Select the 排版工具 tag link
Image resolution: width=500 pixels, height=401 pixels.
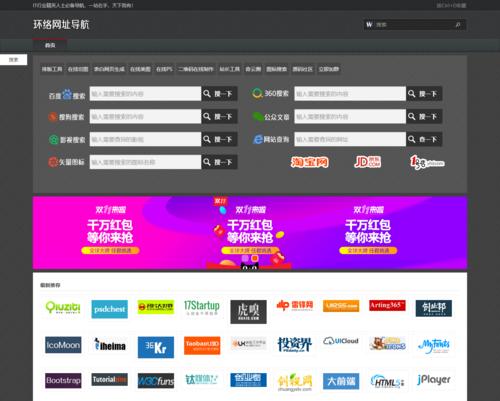coord(52,69)
